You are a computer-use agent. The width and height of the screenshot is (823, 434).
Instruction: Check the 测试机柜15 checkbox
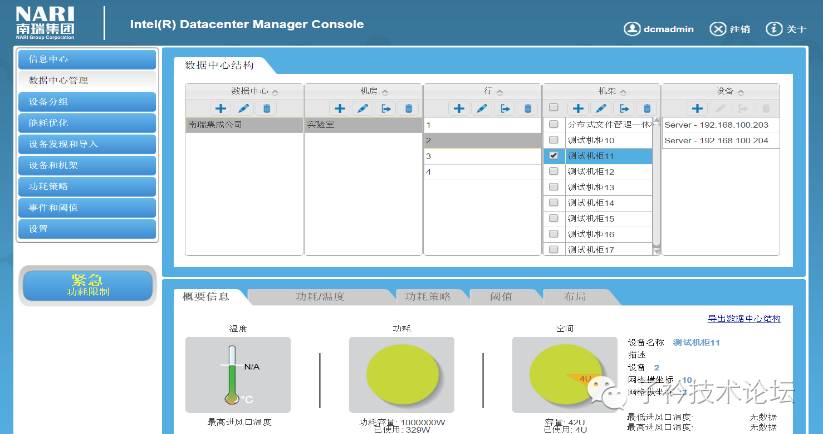tap(553, 218)
